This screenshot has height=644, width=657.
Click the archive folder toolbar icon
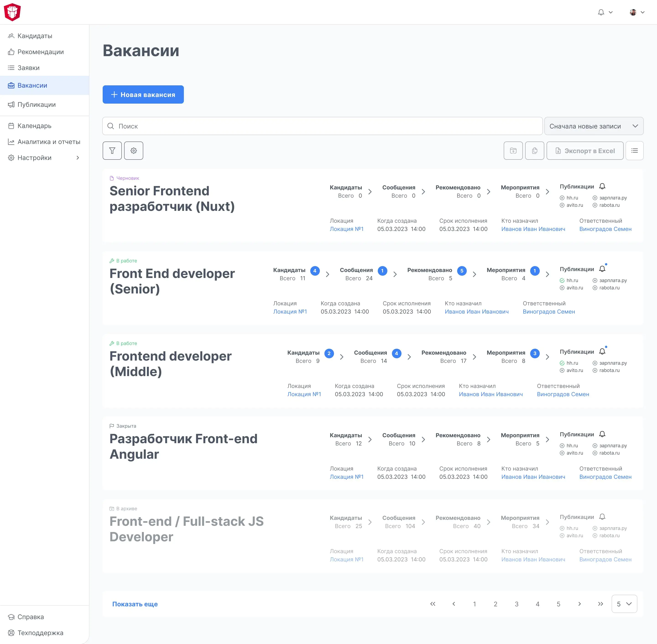[x=513, y=151]
